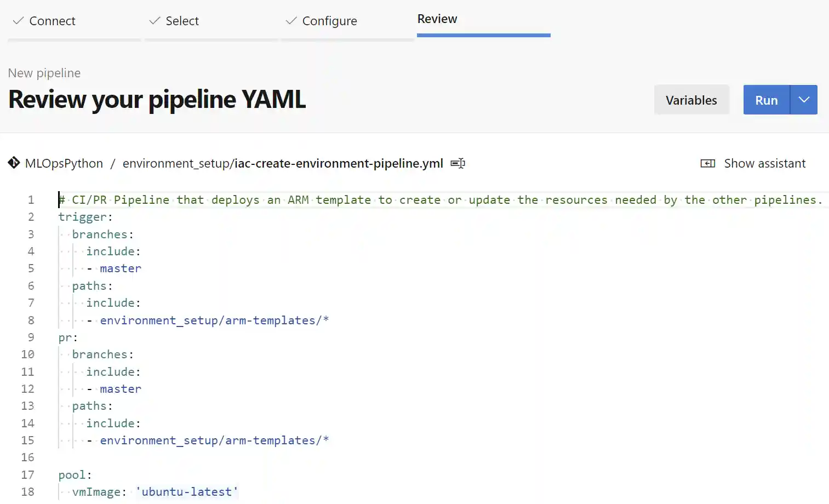Click the rename icon after the pipeline filename
Viewport: 829px width, 504px height.
point(458,163)
